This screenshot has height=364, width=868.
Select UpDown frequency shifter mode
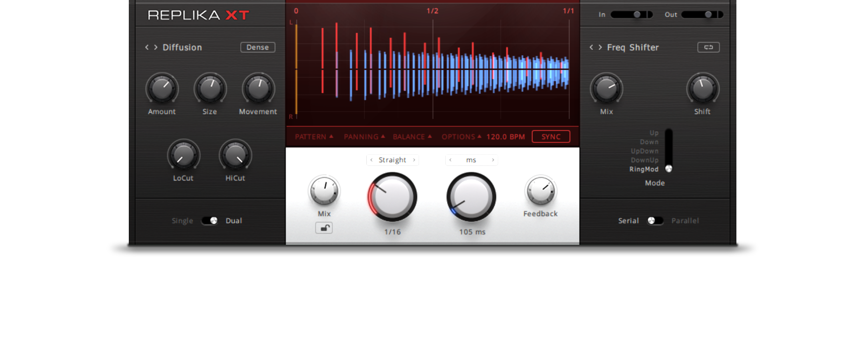(x=645, y=151)
